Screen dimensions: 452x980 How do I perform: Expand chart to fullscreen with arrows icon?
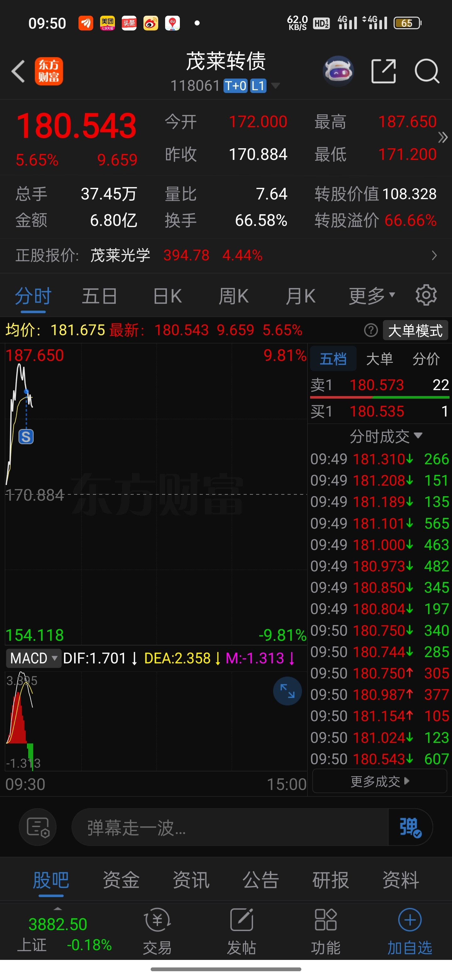(288, 691)
